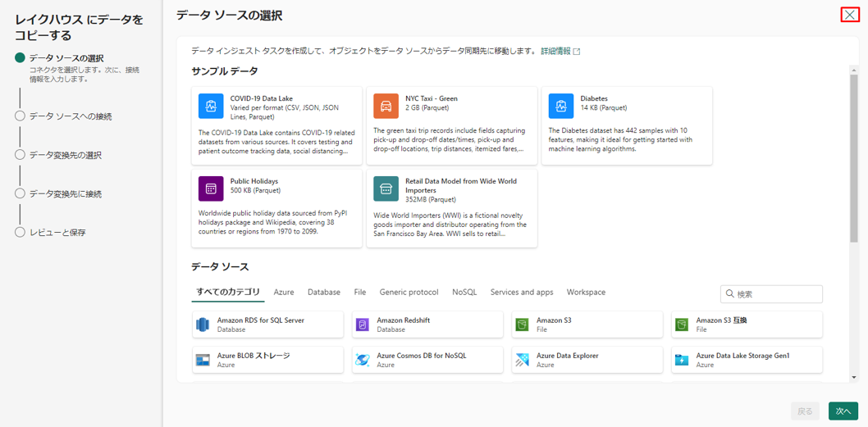Image resolution: width=868 pixels, height=427 pixels.
Task: Click the 次へ button
Action: [843, 411]
